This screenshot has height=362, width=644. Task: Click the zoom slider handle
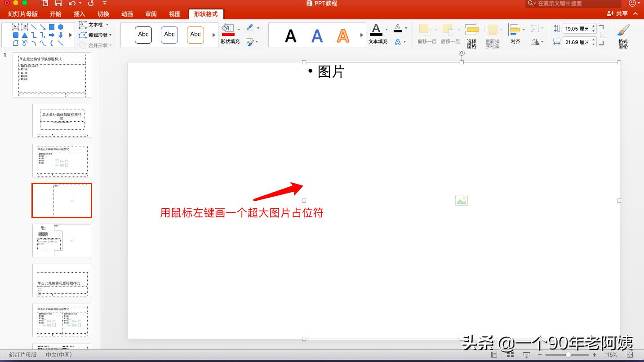coord(568,355)
